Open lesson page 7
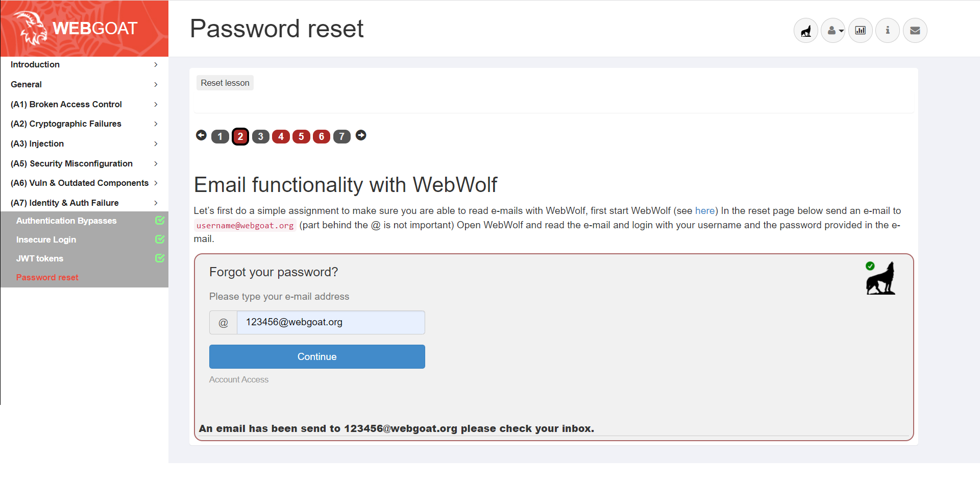The height and width of the screenshot is (481, 980). coord(342,136)
